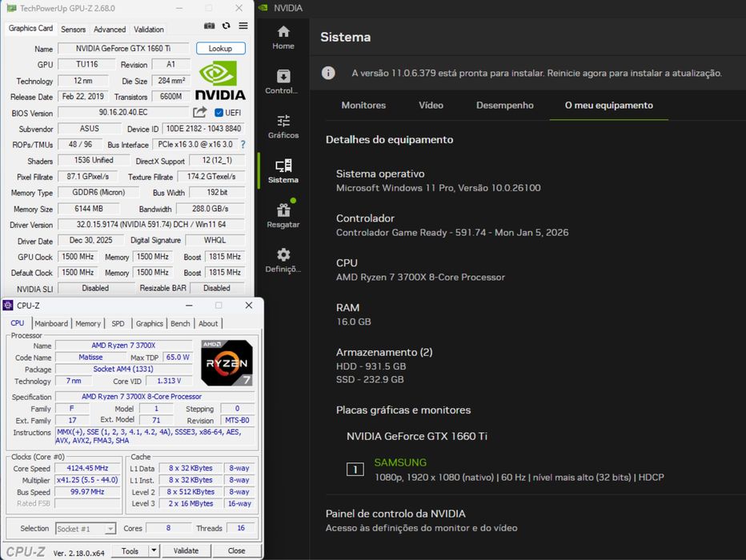Click the CPU-Z title bar app icon
This screenshot has width=746, height=560.
[x=8, y=305]
